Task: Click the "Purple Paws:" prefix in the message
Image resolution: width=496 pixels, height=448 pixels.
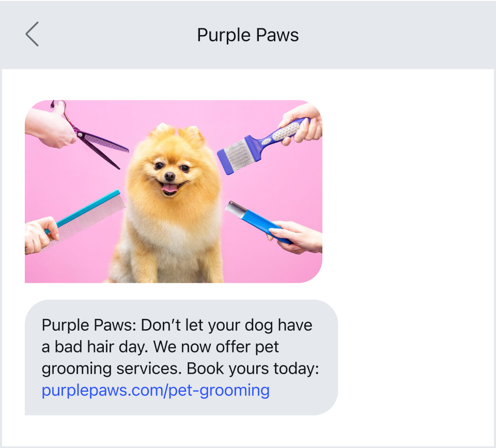Action: click(89, 326)
